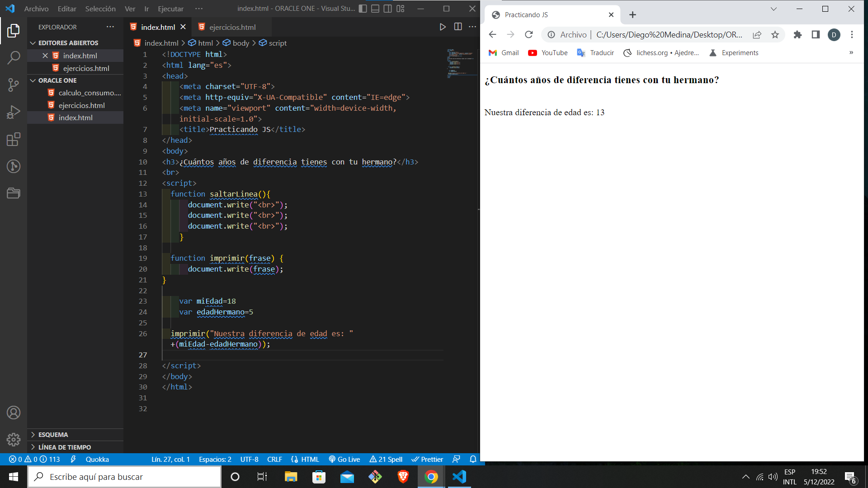Go back in Chrome
This screenshot has width=868, height=488.
493,35
